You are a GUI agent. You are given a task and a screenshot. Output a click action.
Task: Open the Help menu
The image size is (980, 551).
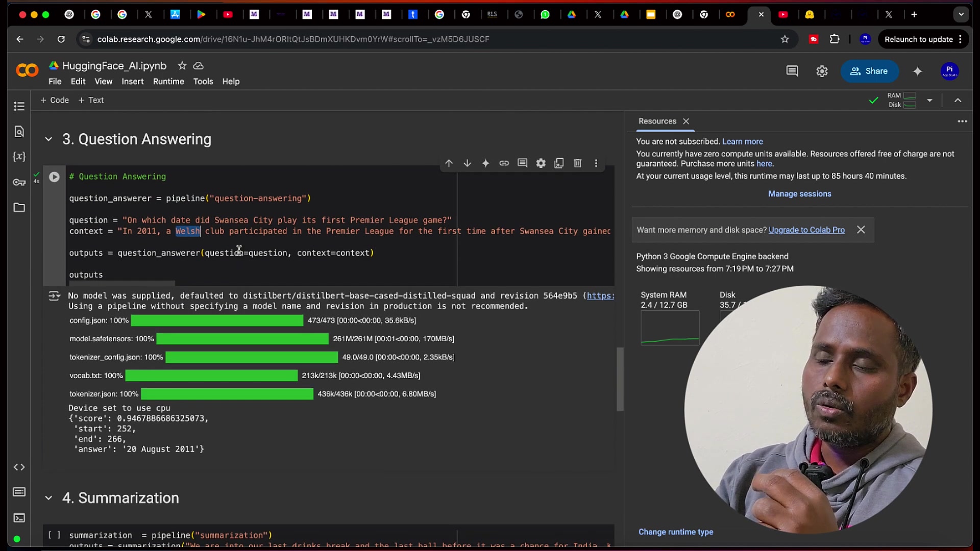pyautogui.click(x=231, y=82)
